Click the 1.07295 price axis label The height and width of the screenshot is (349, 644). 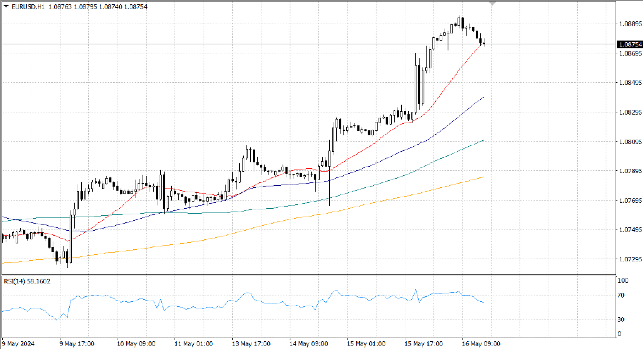point(630,259)
